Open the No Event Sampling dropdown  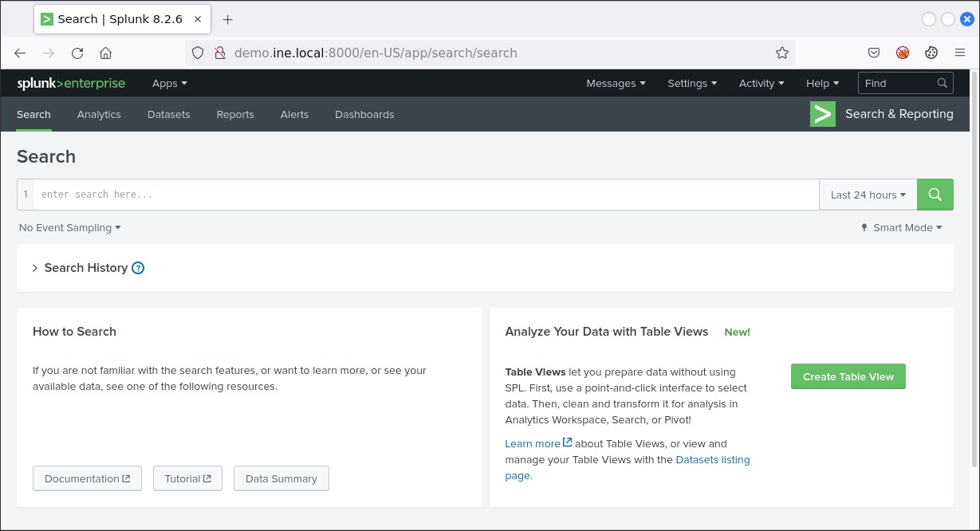tap(70, 228)
